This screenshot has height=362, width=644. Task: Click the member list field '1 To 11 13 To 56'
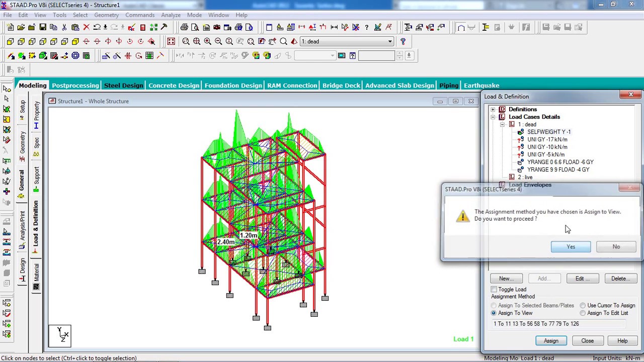tap(558, 324)
